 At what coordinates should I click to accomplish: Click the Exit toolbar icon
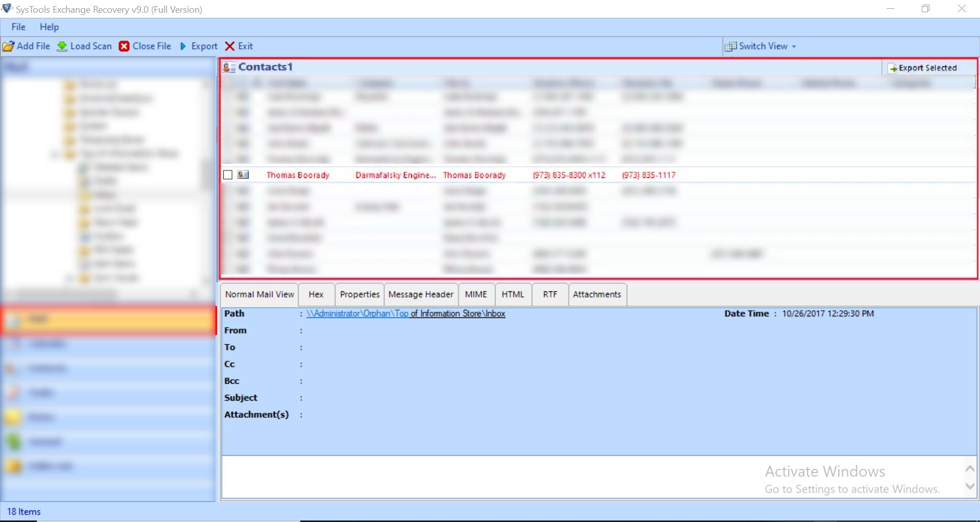(x=229, y=46)
